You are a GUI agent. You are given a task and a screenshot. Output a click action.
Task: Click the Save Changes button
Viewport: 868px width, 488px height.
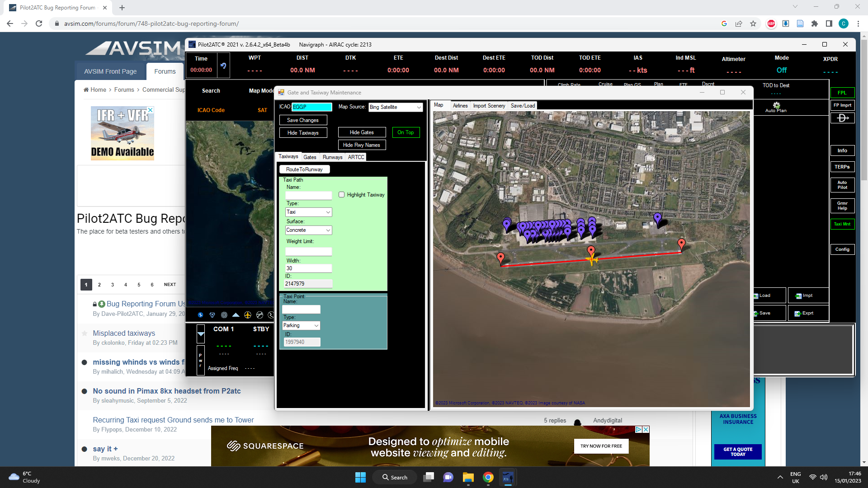tap(303, 120)
